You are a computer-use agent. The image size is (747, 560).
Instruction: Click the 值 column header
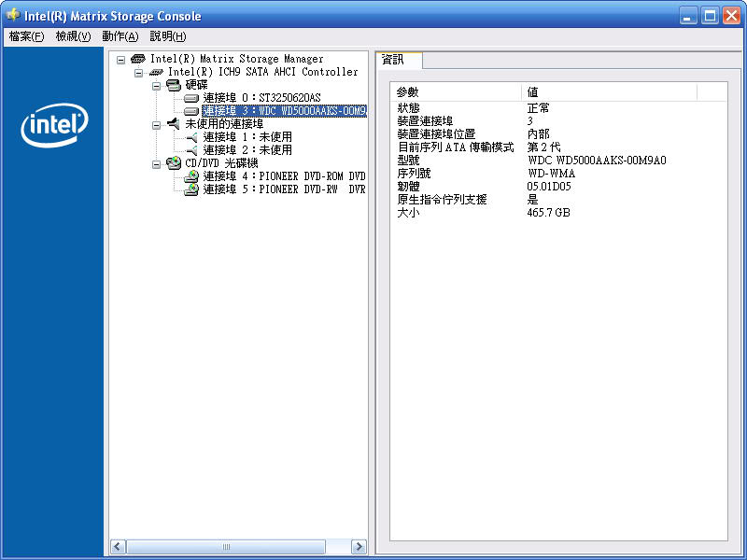pyautogui.click(x=610, y=91)
